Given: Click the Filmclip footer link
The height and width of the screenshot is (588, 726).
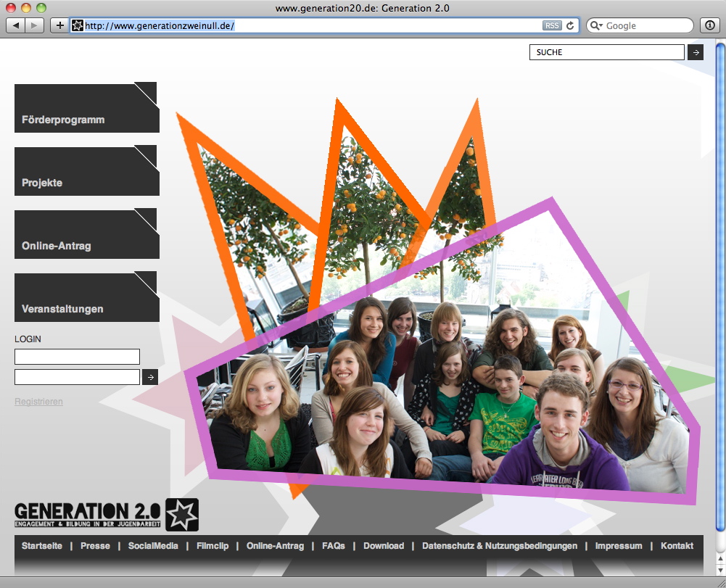Looking at the screenshot, I should [212, 546].
